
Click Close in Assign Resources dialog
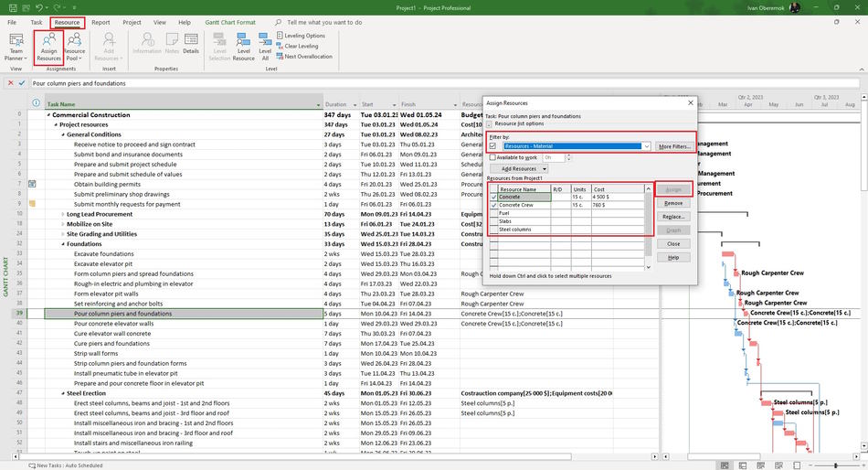click(x=673, y=244)
